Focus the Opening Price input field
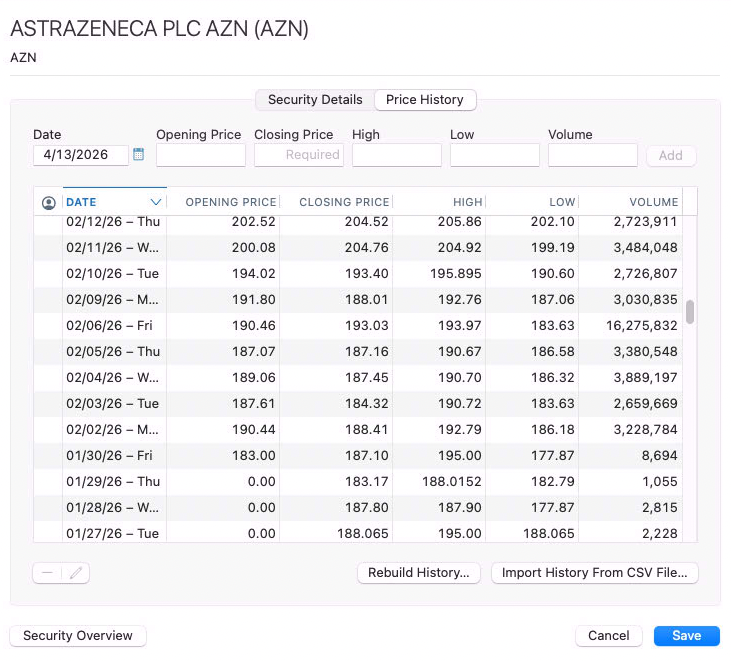Image resolution: width=731 pixels, height=661 pixels. (201, 155)
